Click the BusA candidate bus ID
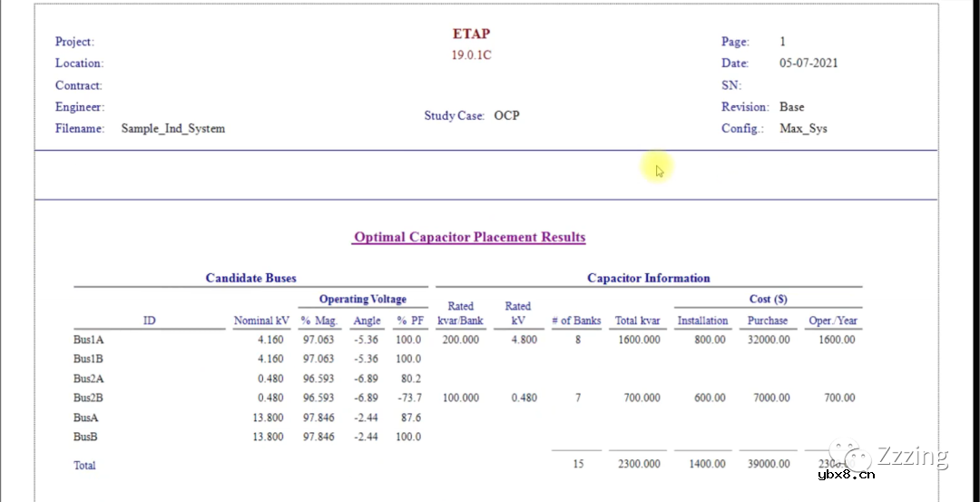980x502 pixels. tap(85, 418)
